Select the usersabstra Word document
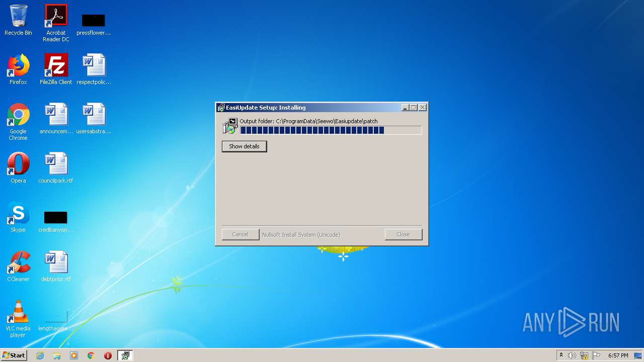 coord(94,119)
